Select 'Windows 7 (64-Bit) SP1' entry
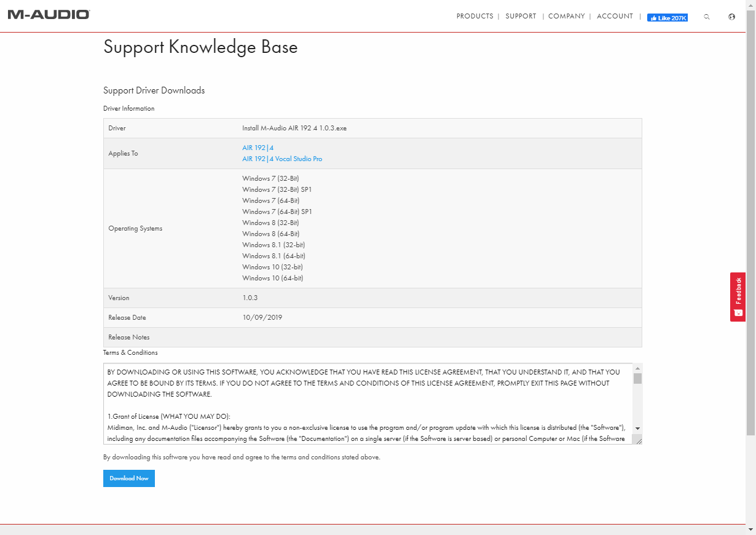The image size is (756, 535). [277, 212]
